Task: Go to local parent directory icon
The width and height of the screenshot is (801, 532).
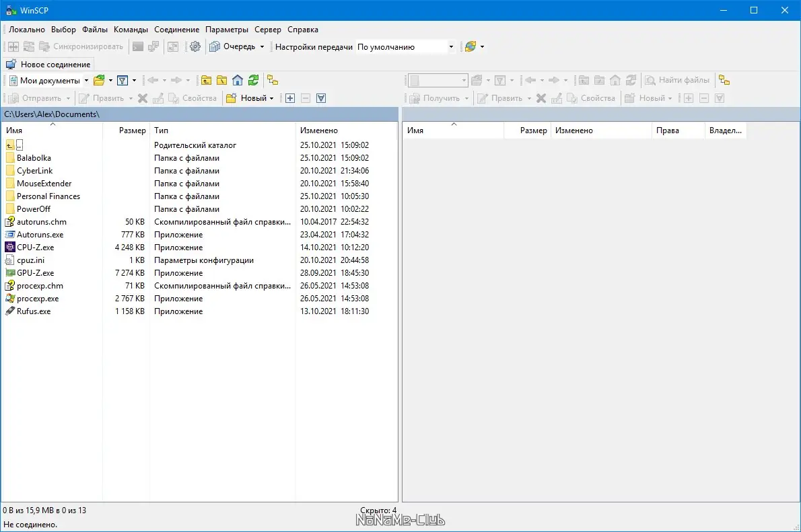Action: point(206,80)
